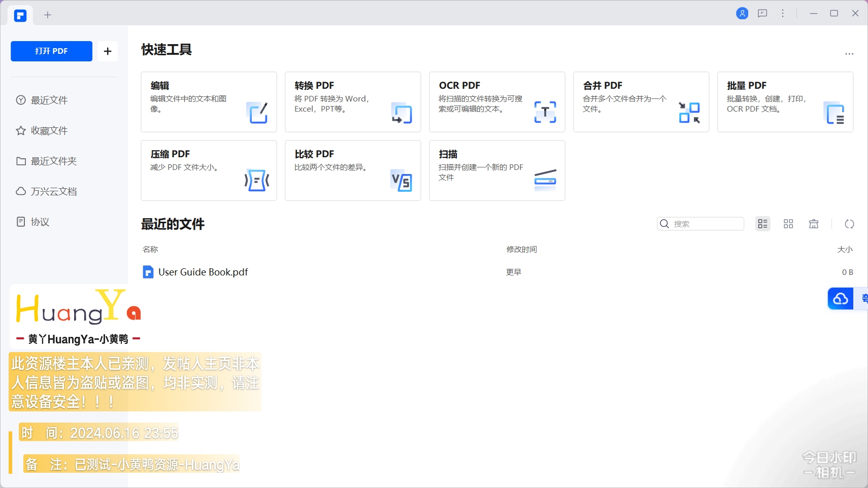Click the plus button beside Open PDF
The image size is (868, 488).
click(x=108, y=51)
